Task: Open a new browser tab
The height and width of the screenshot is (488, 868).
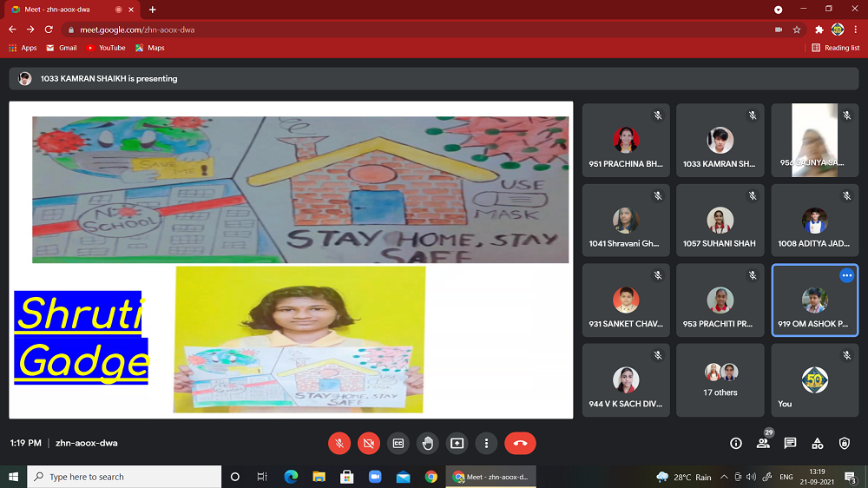Action: (x=153, y=10)
